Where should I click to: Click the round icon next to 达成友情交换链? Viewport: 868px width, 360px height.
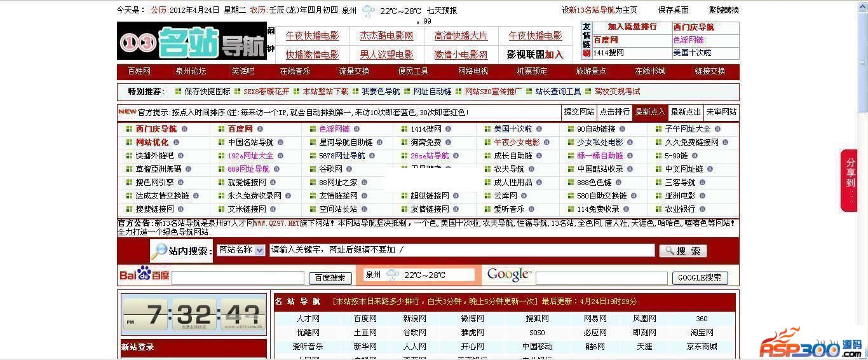pos(196,196)
